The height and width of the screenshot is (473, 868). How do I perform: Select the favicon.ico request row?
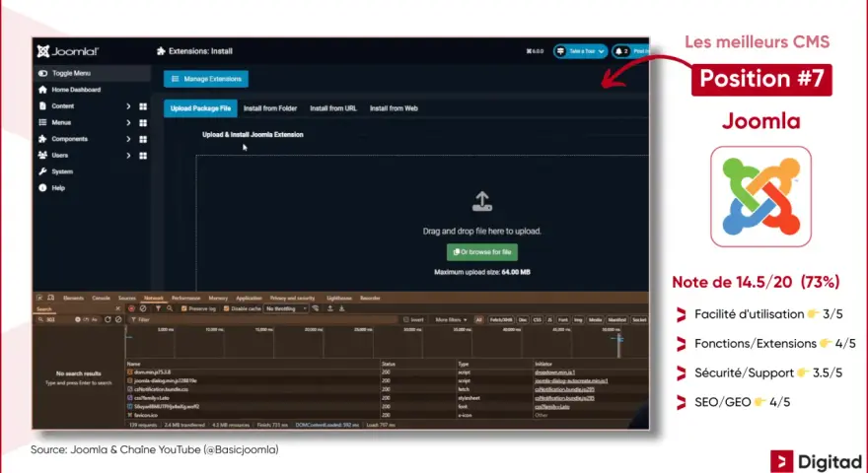point(387,415)
